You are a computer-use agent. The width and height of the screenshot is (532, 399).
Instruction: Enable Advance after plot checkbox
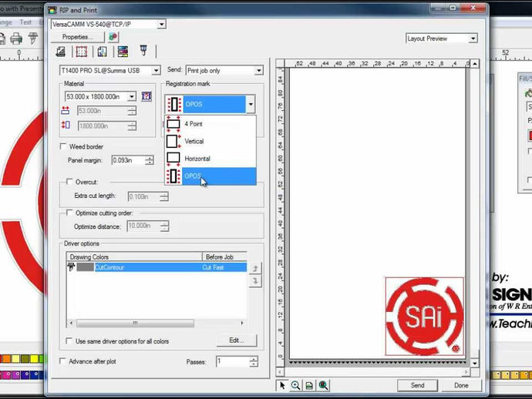click(x=62, y=361)
